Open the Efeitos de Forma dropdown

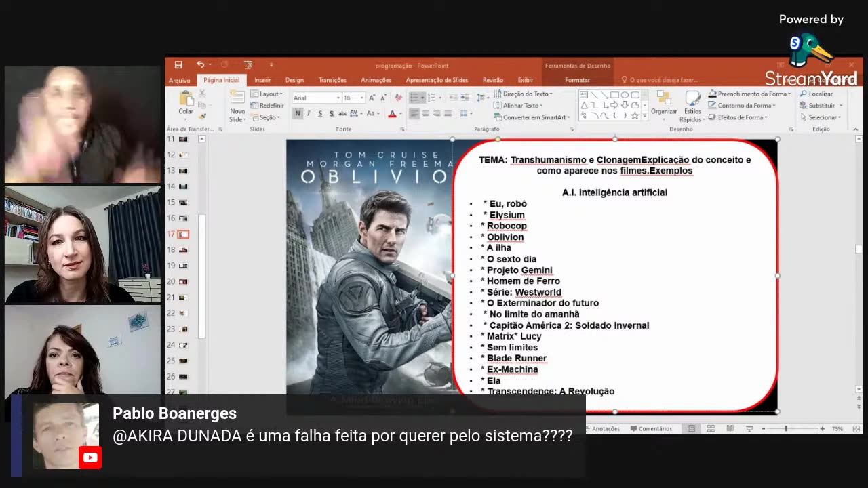(738, 117)
